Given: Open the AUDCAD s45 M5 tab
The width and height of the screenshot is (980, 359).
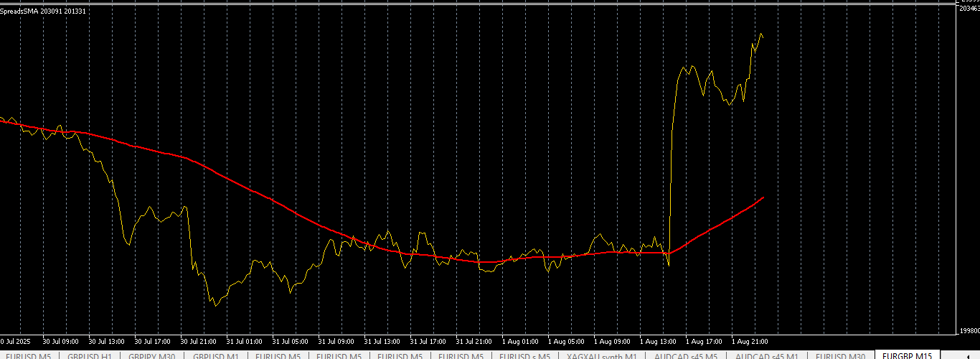Looking at the screenshot, I should click(686, 356).
